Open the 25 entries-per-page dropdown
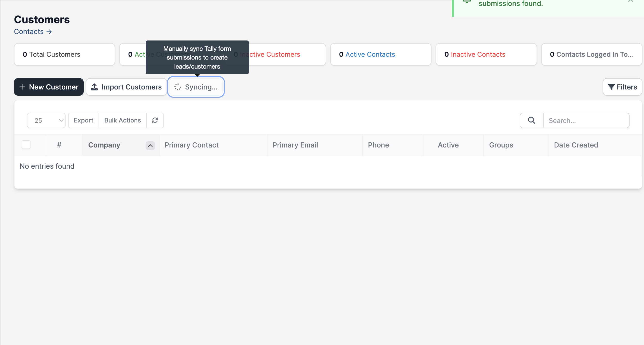This screenshot has width=644, height=345. (46, 120)
